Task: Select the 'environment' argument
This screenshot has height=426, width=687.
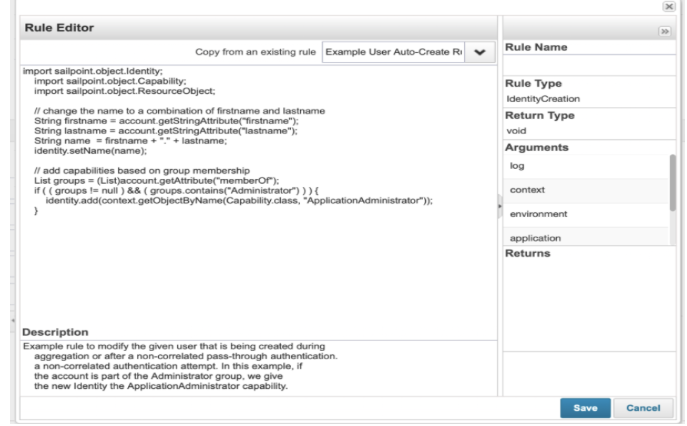Action: point(586,214)
